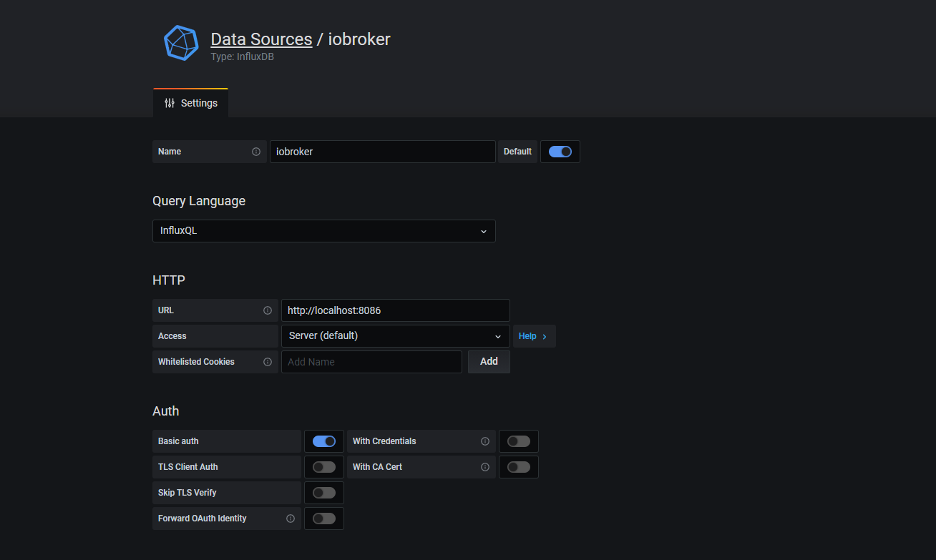The height and width of the screenshot is (560, 936).
Task: Click the data source polyhedron logo icon
Action: 181,43
